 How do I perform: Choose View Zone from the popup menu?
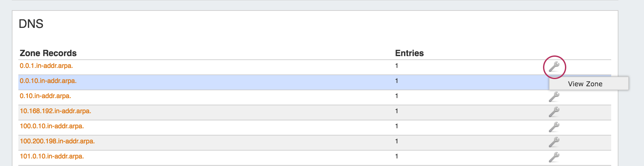coord(585,84)
